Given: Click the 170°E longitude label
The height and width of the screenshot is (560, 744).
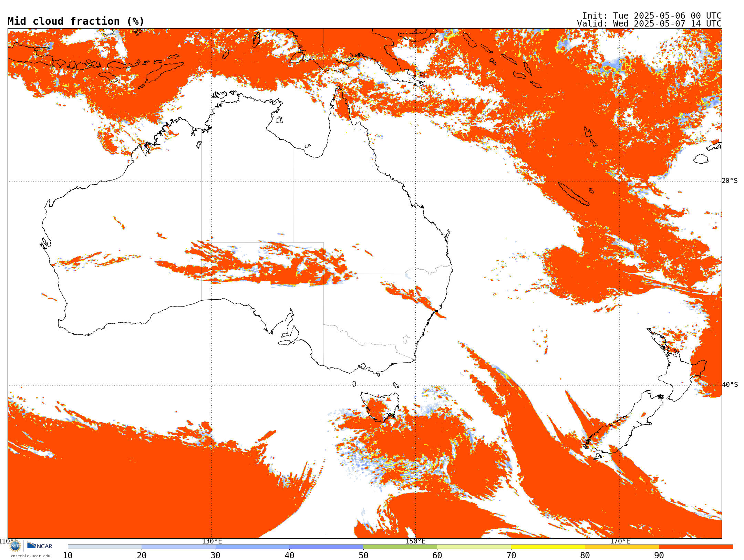Looking at the screenshot, I should (x=620, y=541).
